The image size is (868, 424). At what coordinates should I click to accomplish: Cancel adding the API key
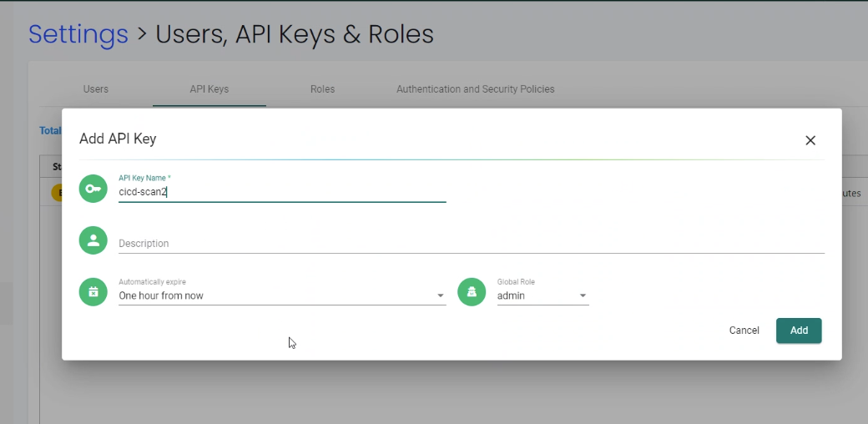pyautogui.click(x=744, y=331)
